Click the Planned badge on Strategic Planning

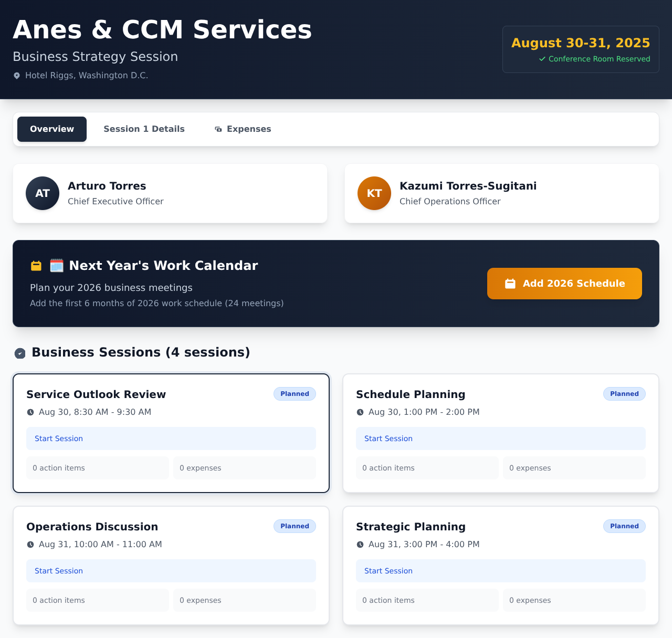[x=624, y=526]
